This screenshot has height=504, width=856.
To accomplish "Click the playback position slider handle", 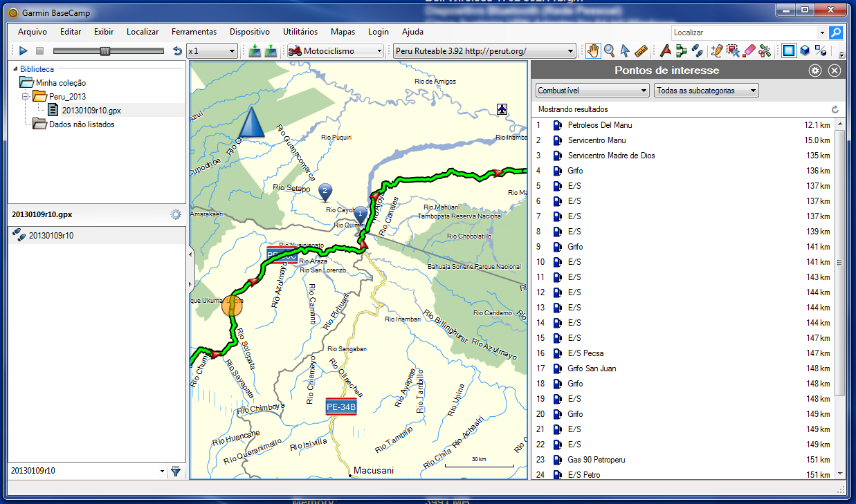I will point(104,50).
